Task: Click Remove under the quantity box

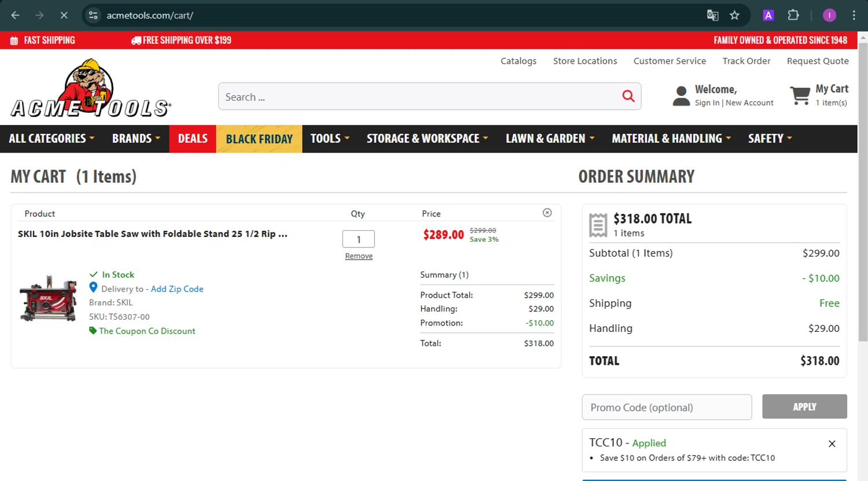Action: [x=359, y=256]
